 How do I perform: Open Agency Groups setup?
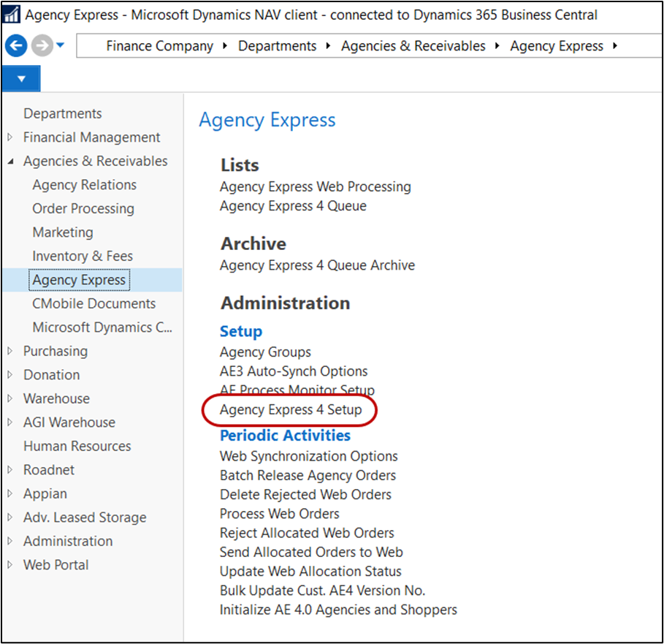tap(265, 352)
